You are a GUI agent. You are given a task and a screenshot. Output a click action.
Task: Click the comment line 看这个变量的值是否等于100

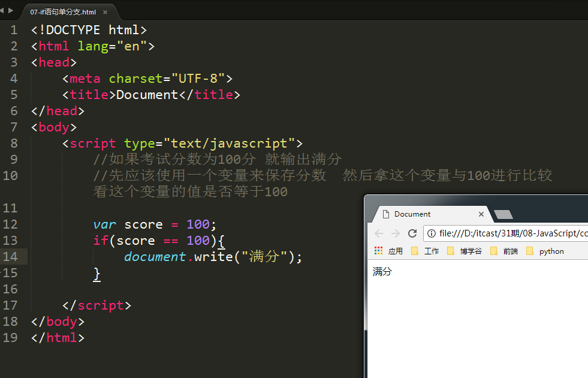[190, 192]
